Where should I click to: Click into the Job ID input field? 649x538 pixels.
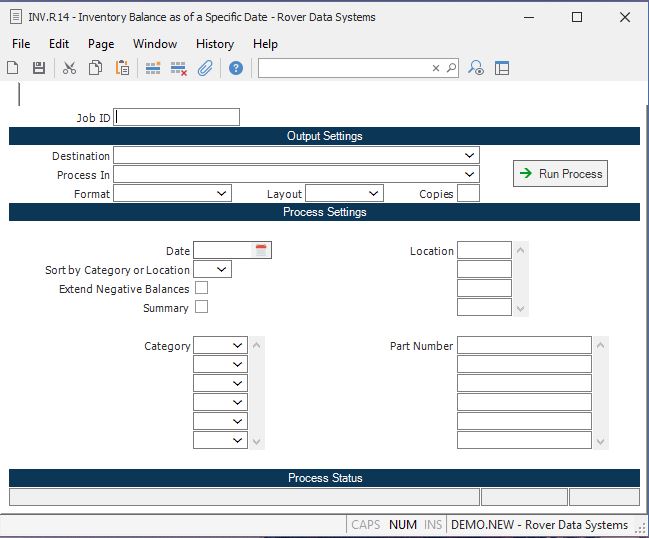(177, 117)
